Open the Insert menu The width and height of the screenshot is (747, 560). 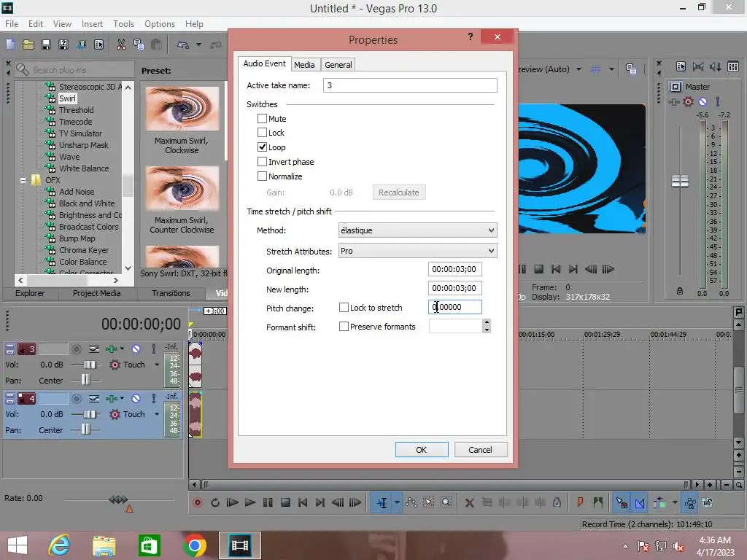92,24
